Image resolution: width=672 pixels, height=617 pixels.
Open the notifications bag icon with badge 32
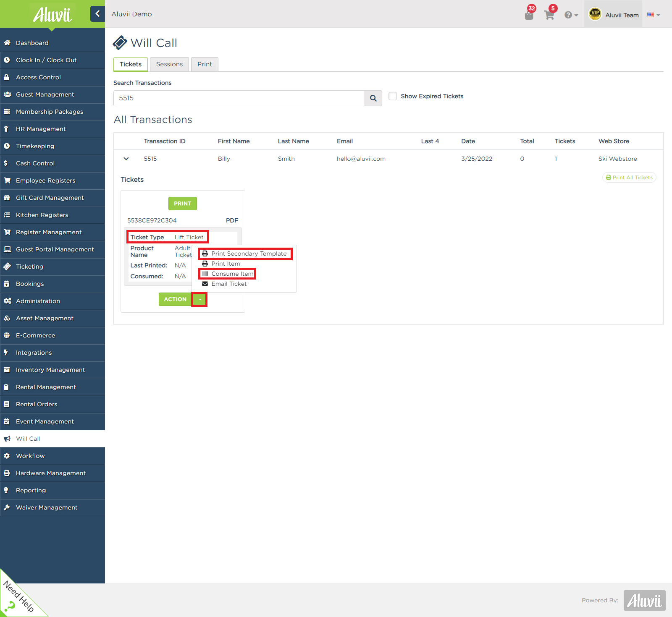(x=529, y=15)
